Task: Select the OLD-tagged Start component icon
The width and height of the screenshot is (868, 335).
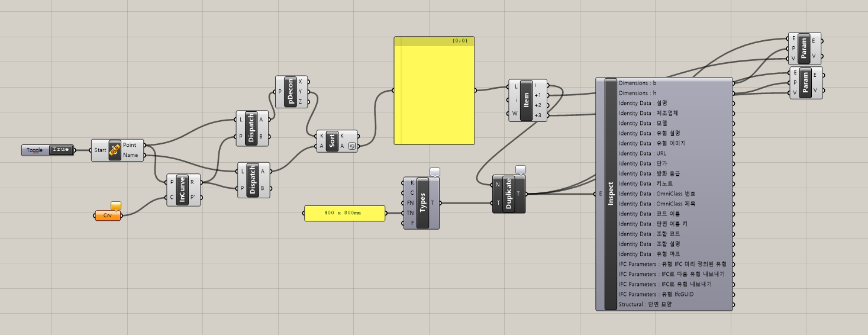Action: tap(114, 150)
